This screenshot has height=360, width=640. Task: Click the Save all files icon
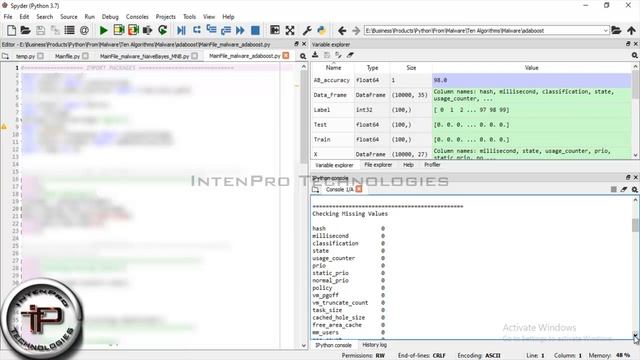click(55, 30)
